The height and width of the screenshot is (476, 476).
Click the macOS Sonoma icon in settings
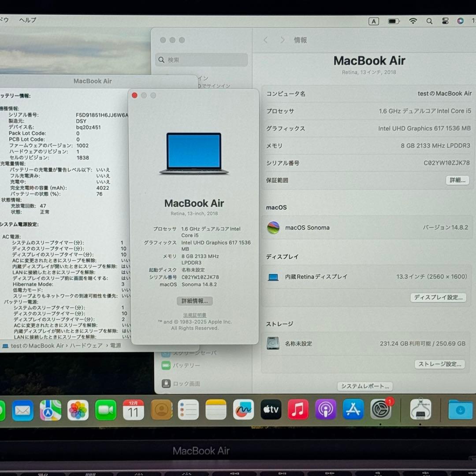click(x=273, y=228)
